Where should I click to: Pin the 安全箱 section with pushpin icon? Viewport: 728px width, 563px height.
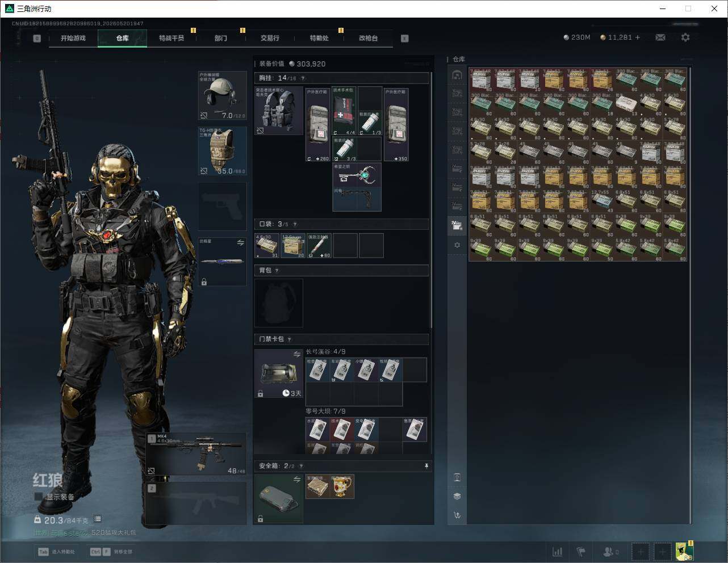(426, 466)
